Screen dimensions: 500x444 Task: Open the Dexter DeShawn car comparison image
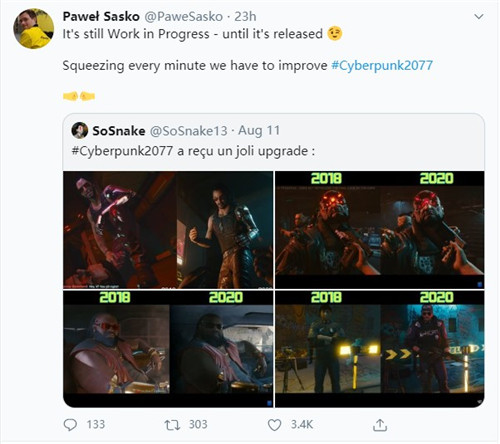[x=168, y=349]
